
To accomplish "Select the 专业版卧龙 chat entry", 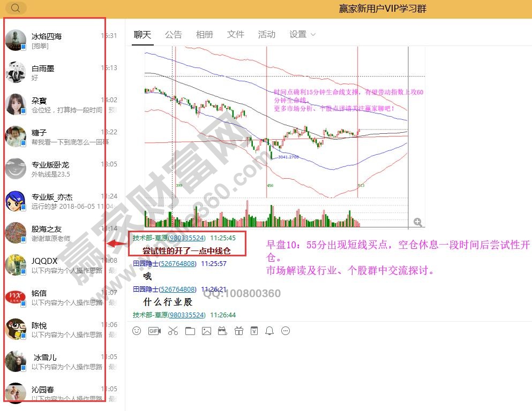I will pyautogui.click(x=54, y=169).
